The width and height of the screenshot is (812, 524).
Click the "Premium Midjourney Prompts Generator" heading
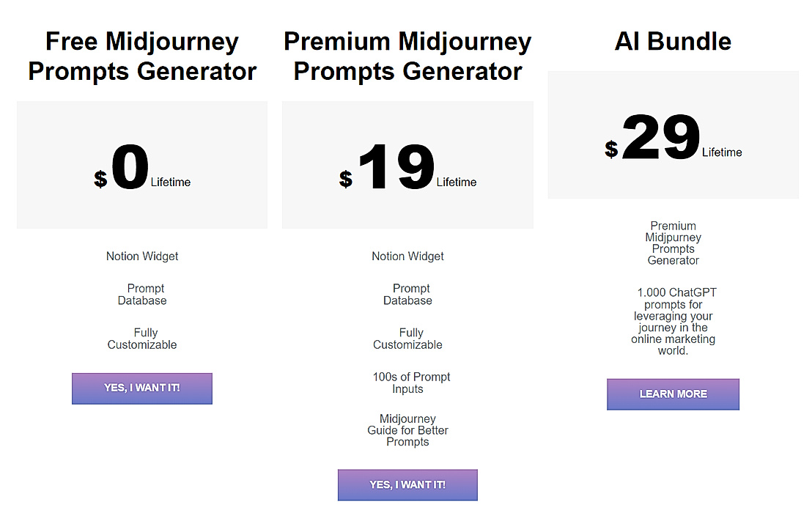(x=407, y=56)
